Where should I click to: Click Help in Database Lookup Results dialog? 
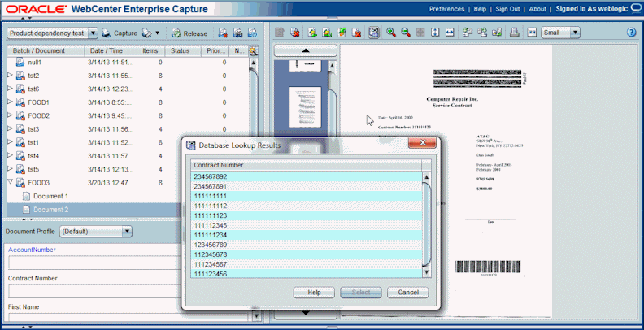click(x=314, y=293)
